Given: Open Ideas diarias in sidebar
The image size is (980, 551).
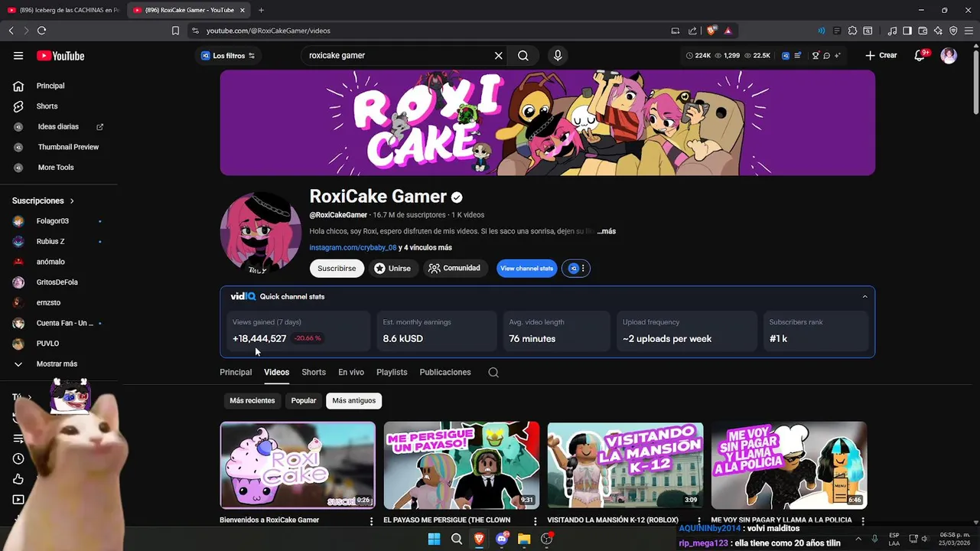Looking at the screenshot, I should [58, 127].
